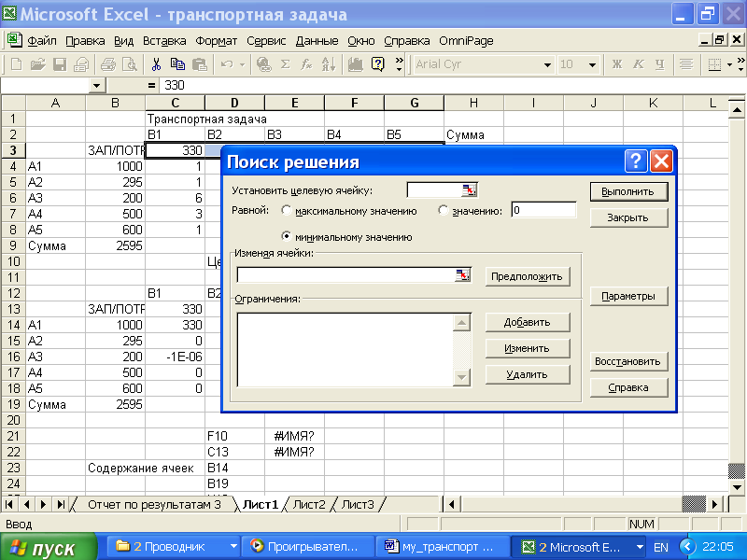Screen dimensions: 747x560
Task: Open the font size 10 dropdown
Action: [592, 64]
